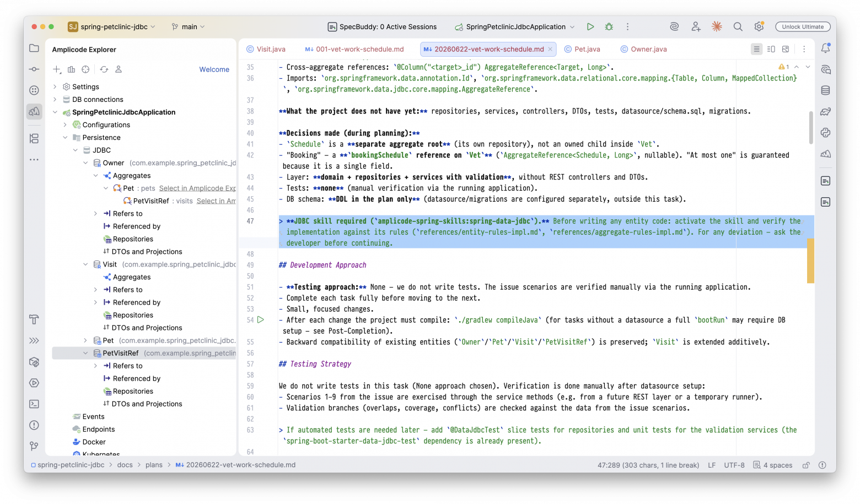Collapse the Owner entity node

[x=85, y=162]
